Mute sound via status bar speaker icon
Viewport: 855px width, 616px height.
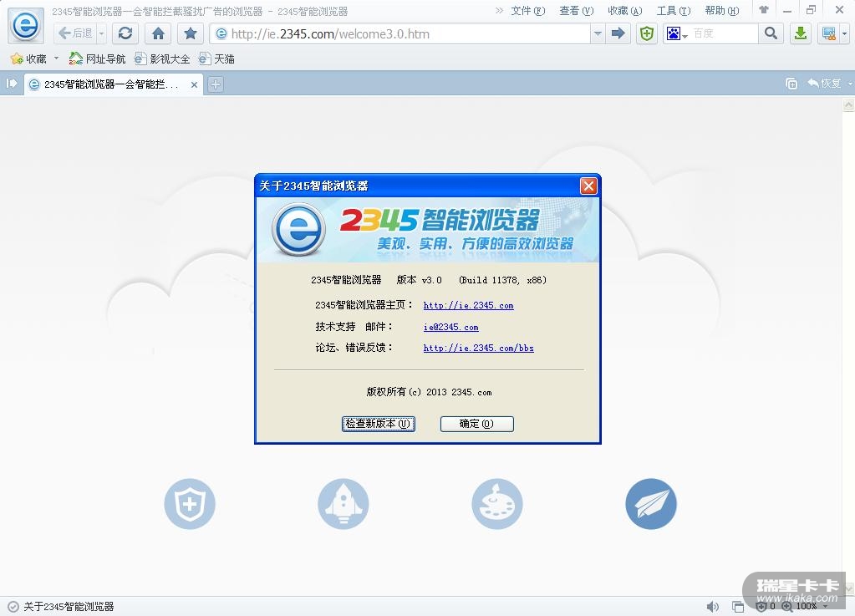tap(712, 606)
